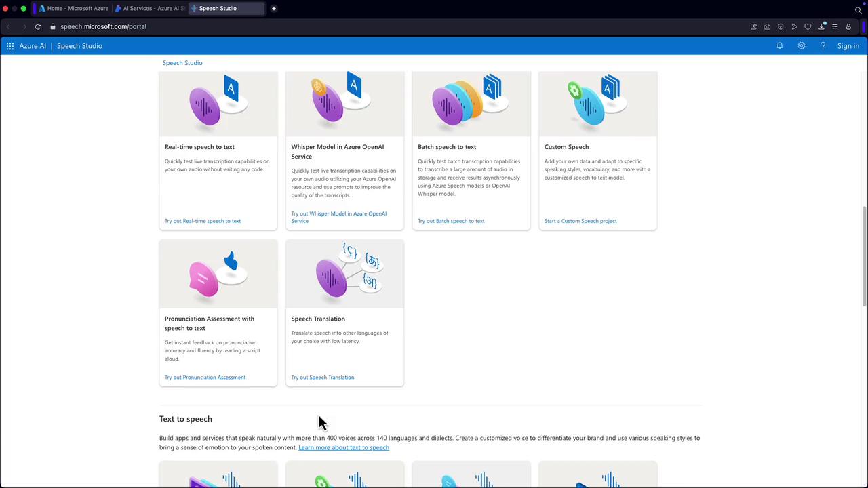868x488 pixels.
Task: Bookmark page with heart icon
Action: pyautogui.click(x=808, y=26)
